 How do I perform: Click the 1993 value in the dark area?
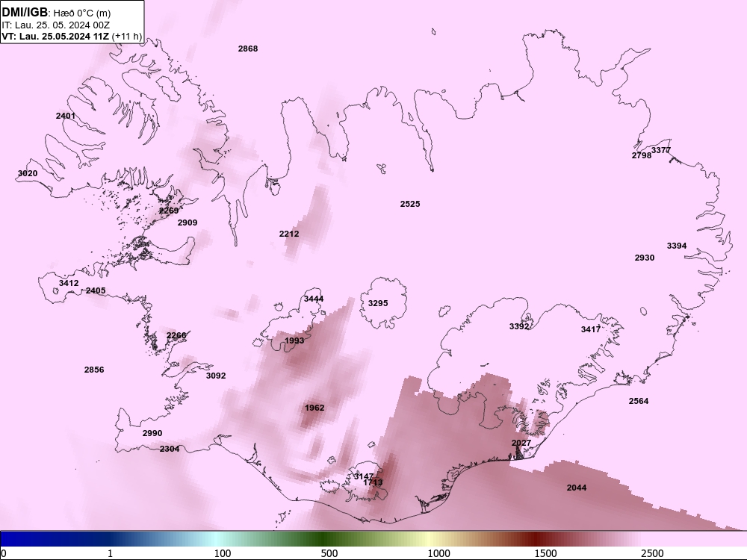294,340
